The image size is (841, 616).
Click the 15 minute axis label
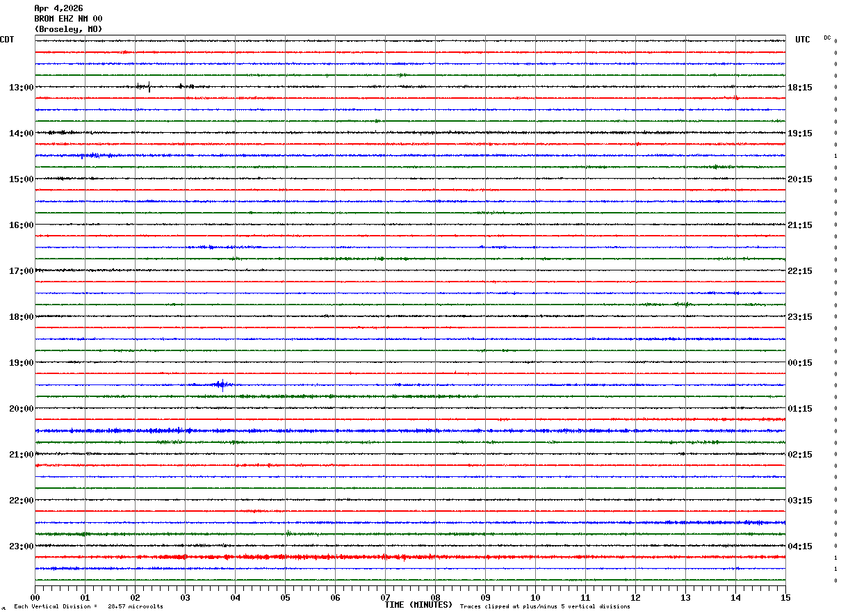785,597
